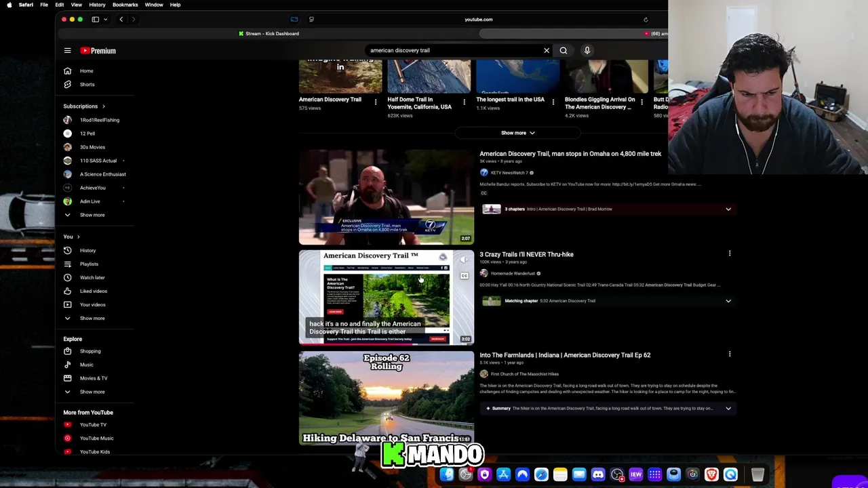Open First Church of The Masochist Hikes channel

tap(524, 374)
